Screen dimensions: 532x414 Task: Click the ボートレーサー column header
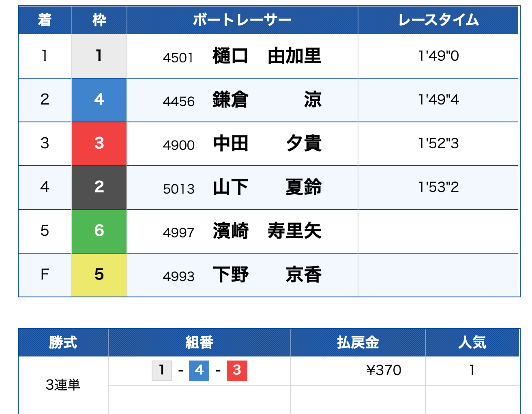[242, 20]
